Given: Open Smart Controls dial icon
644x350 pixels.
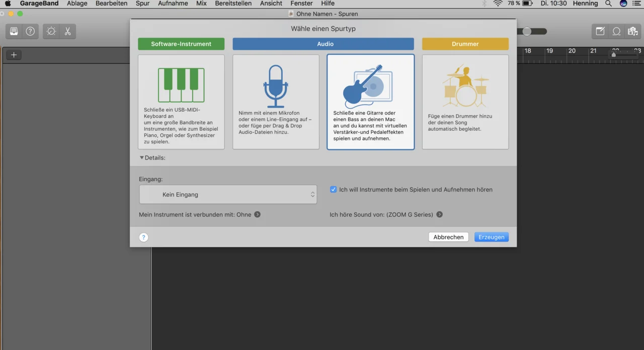Looking at the screenshot, I should click(51, 31).
